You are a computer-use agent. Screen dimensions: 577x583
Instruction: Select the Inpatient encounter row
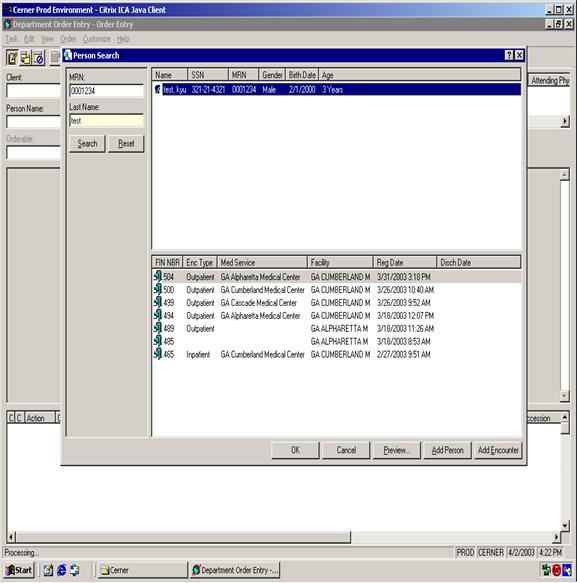[x=337, y=354]
